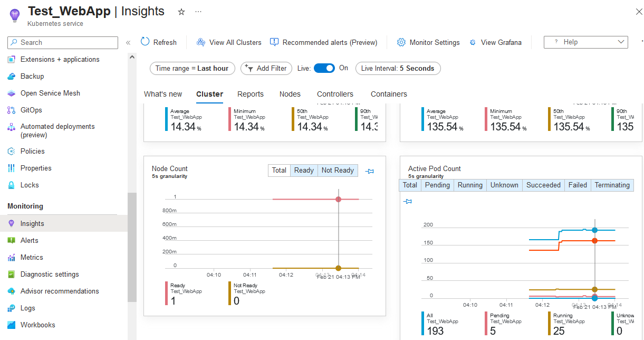Toggle the Ready series in Node Count

click(304, 170)
